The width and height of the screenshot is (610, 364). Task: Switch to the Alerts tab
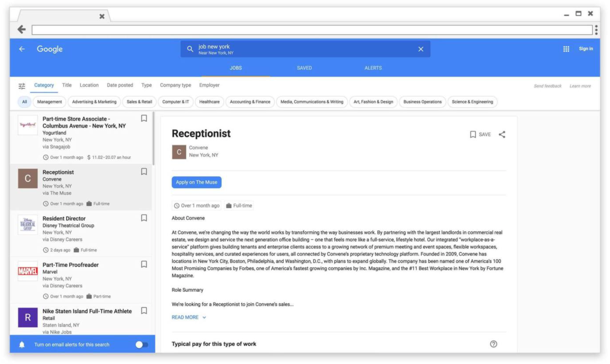click(x=373, y=68)
